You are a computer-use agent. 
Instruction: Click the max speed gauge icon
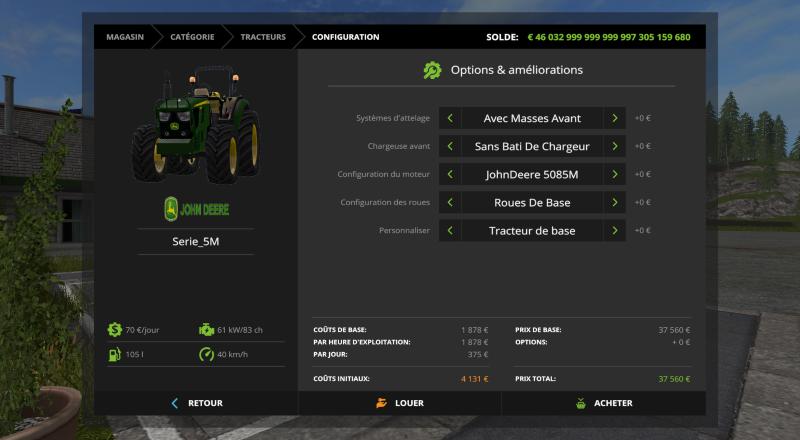click(206, 354)
